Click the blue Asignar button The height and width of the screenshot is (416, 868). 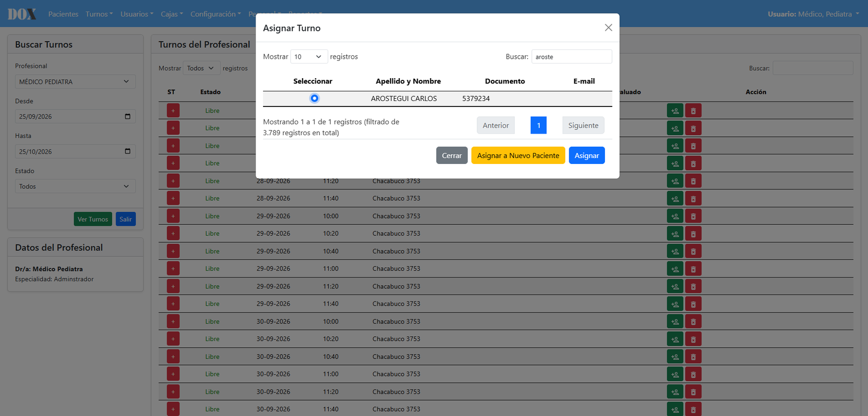point(587,155)
